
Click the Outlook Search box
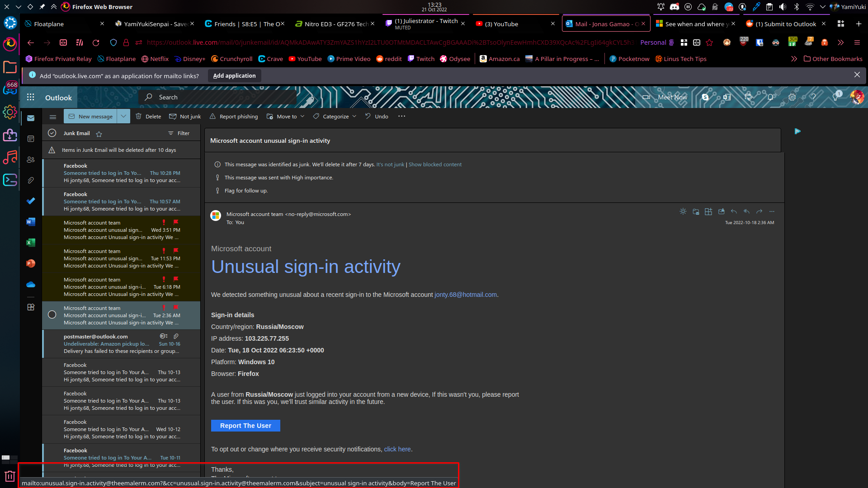point(218,97)
